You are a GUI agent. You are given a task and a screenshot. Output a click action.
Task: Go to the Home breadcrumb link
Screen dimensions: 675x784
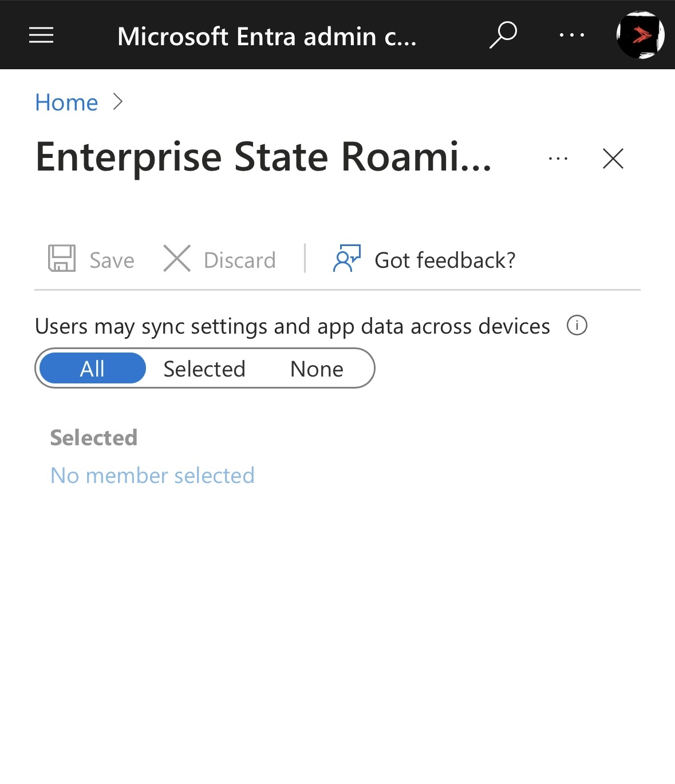click(x=66, y=102)
